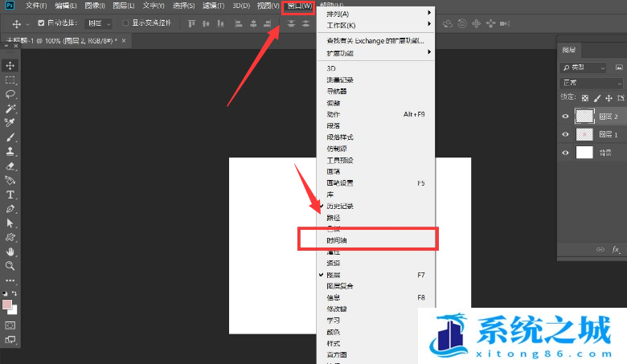Enable the 显示变换控件 checkbox
Screen dimensions: 627x364
125,23
